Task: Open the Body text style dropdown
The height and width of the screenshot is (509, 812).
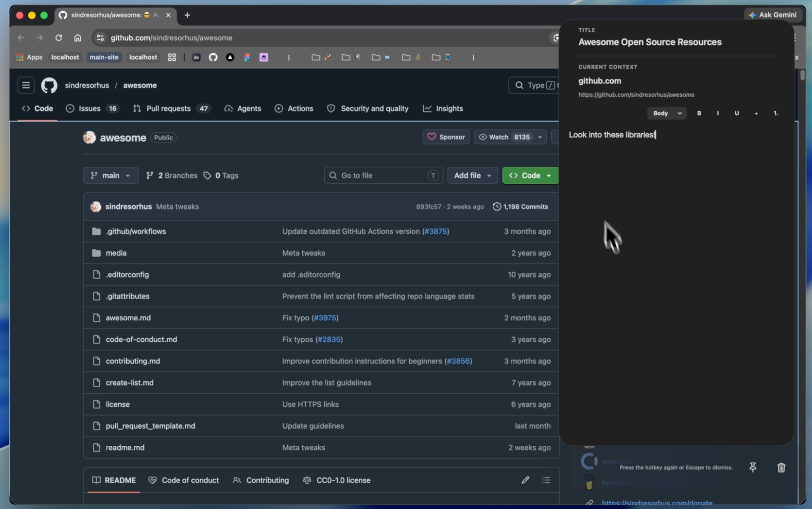Action: pos(666,113)
